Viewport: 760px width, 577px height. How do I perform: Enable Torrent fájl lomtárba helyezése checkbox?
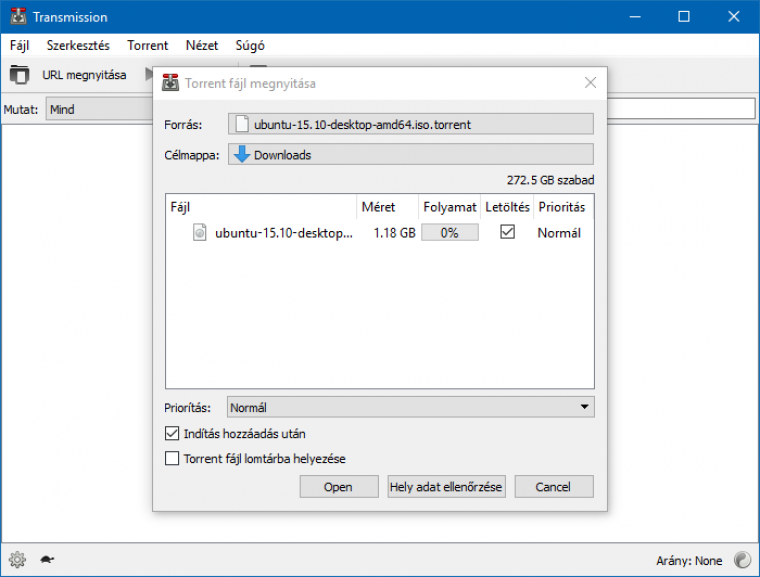click(x=172, y=458)
